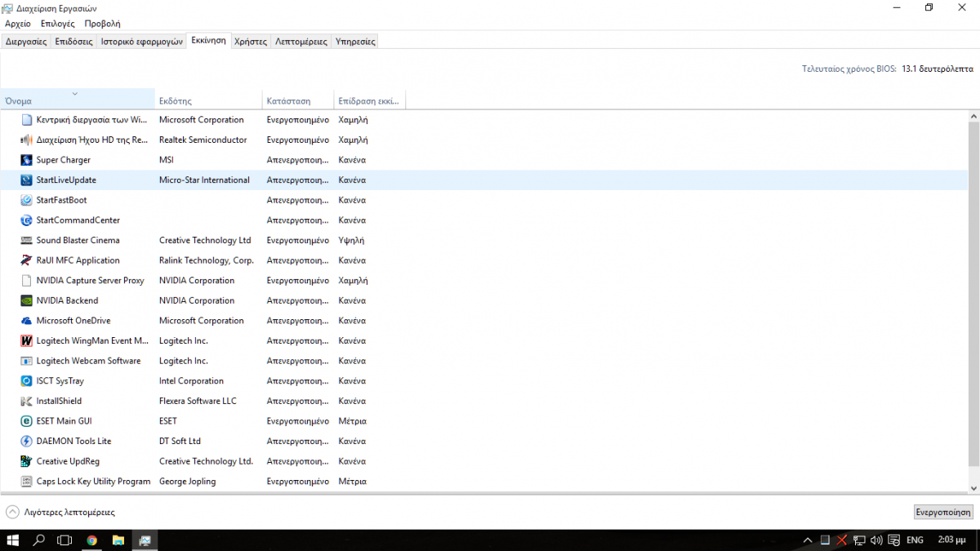Click the StartFastBoot icon
Viewport: 980px width, 551px height.
27,200
